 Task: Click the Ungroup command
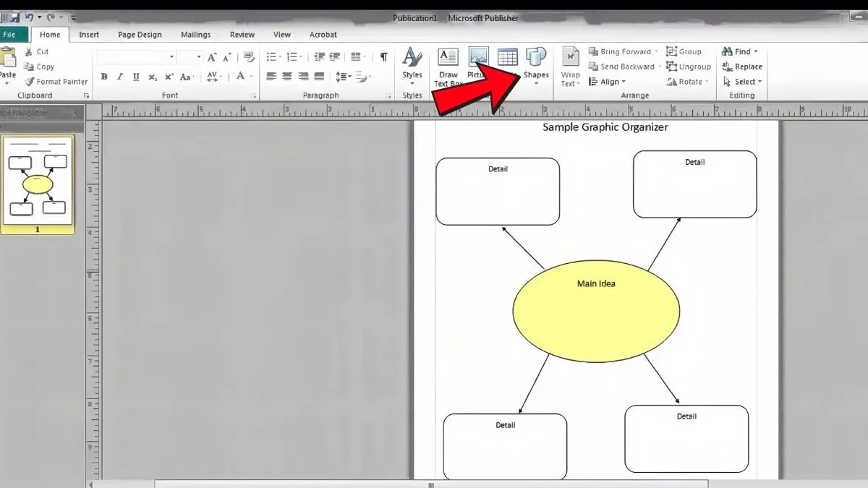pos(689,67)
